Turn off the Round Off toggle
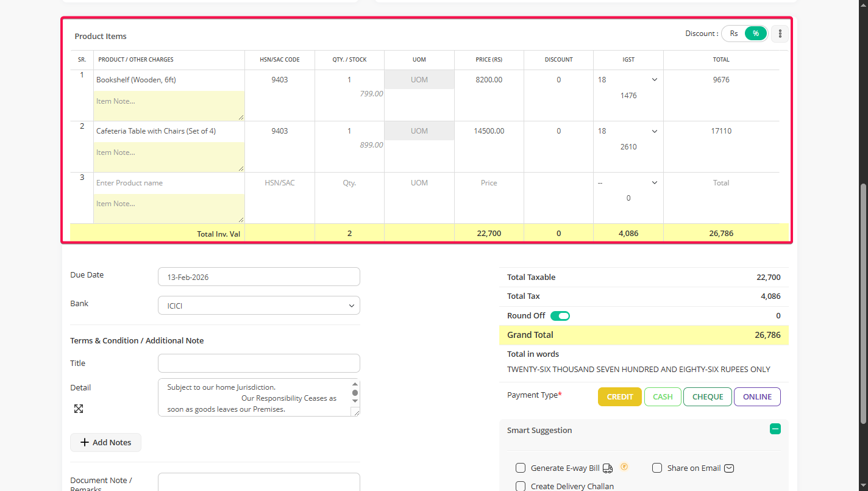868x491 pixels. tap(560, 316)
